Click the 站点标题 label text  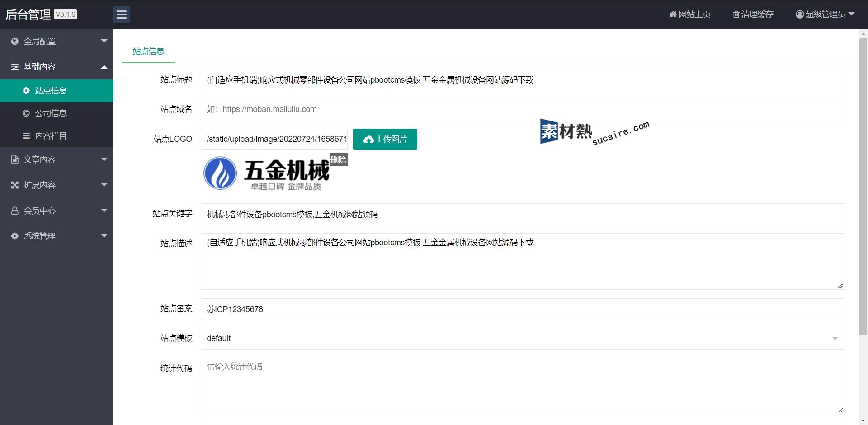coord(176,79)
